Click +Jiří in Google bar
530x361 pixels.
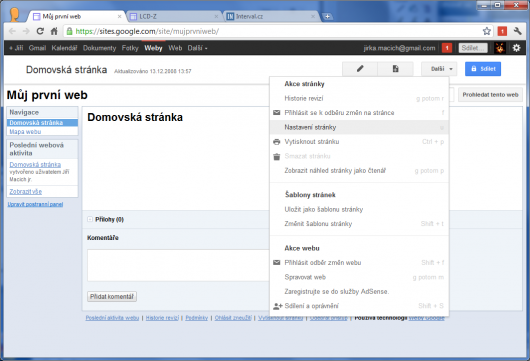tap(16, 48)
